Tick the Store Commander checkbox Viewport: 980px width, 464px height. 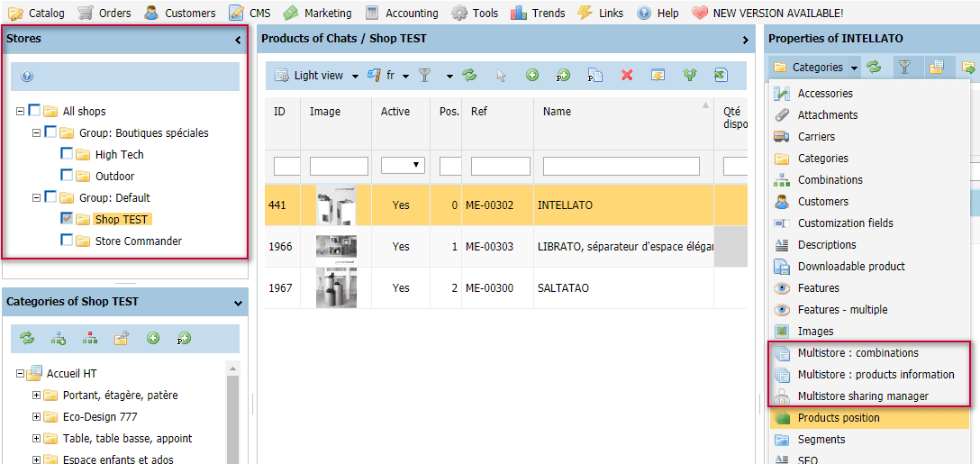coord(67,241)
